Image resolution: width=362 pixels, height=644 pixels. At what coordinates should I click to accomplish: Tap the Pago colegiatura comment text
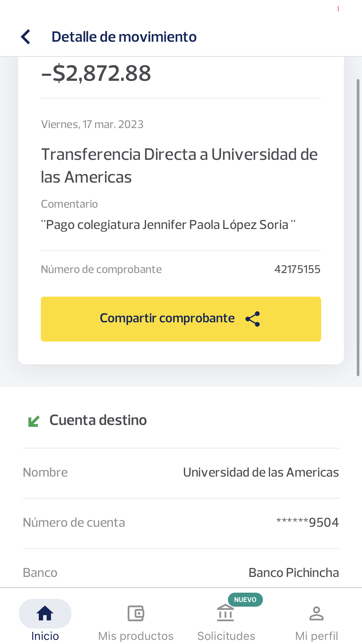(x=168, y=225)
